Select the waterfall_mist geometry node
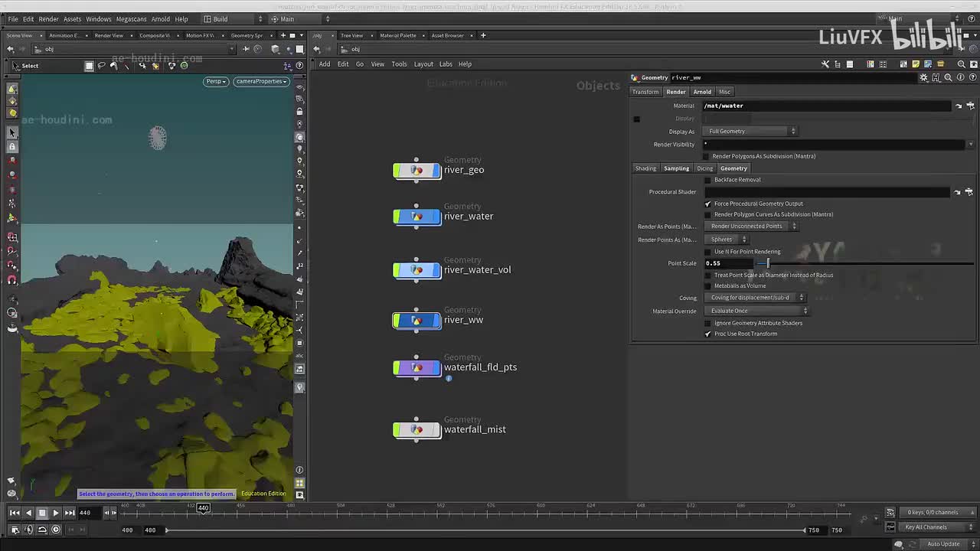Image resolution: width=980 pixels, height=551 pixels. point(417,430)
